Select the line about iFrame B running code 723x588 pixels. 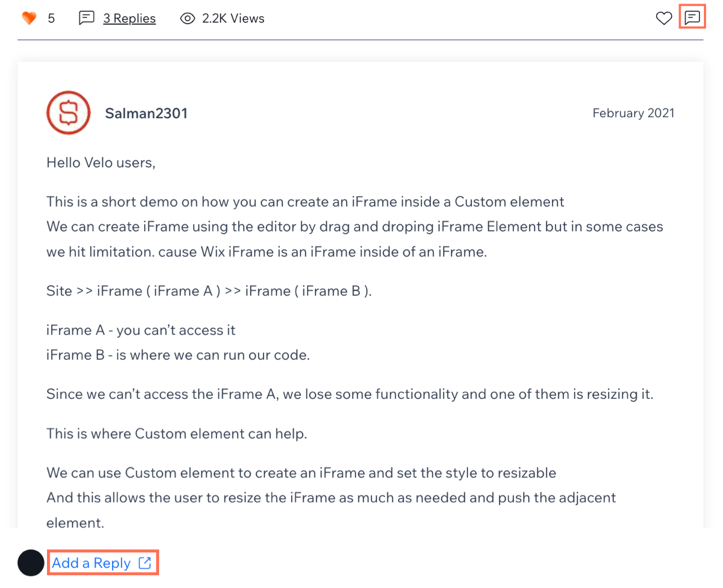(x=178, y=355)
